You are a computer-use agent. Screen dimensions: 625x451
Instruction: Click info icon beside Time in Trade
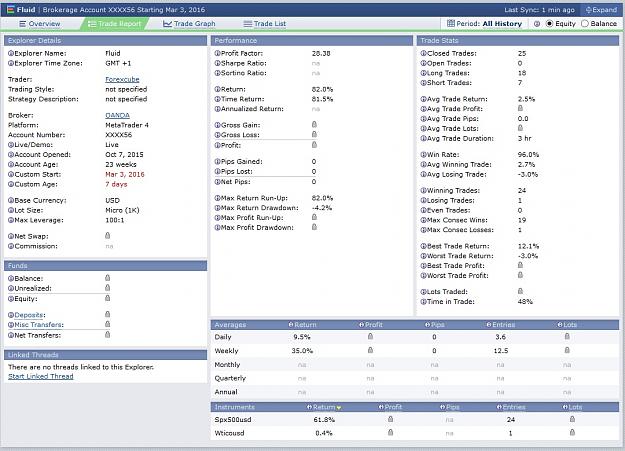(x=423, y=302)
